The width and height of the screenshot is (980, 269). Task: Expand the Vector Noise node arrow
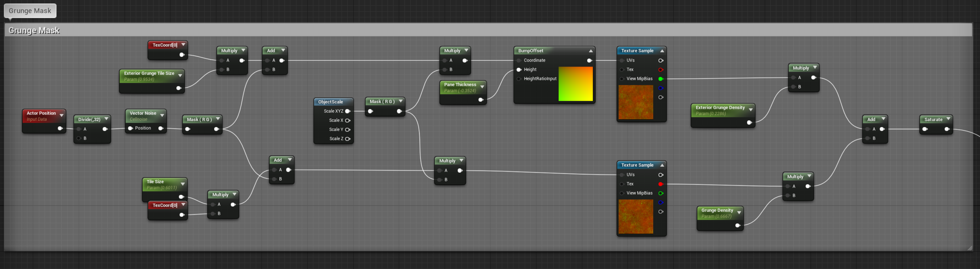coord(162,115)
